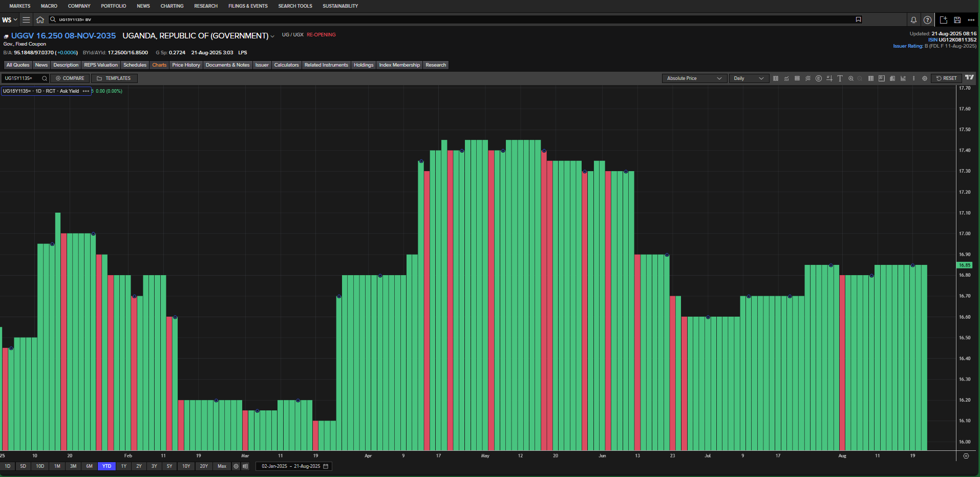Screen dimensions: 980x477
Task: Open the top-right three-dots menu
Action: click(971, 20)
